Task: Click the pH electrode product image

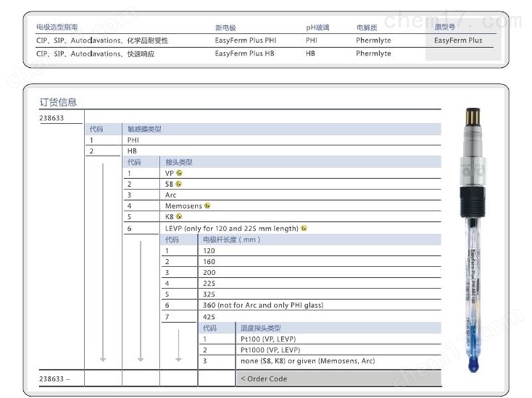Action: (473, 240)
